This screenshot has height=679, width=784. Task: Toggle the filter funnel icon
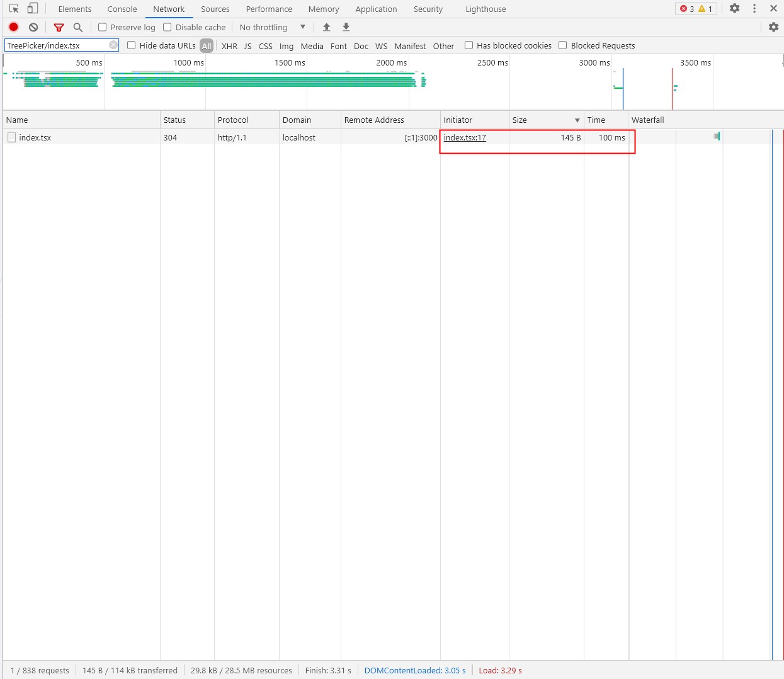(59, 27)
